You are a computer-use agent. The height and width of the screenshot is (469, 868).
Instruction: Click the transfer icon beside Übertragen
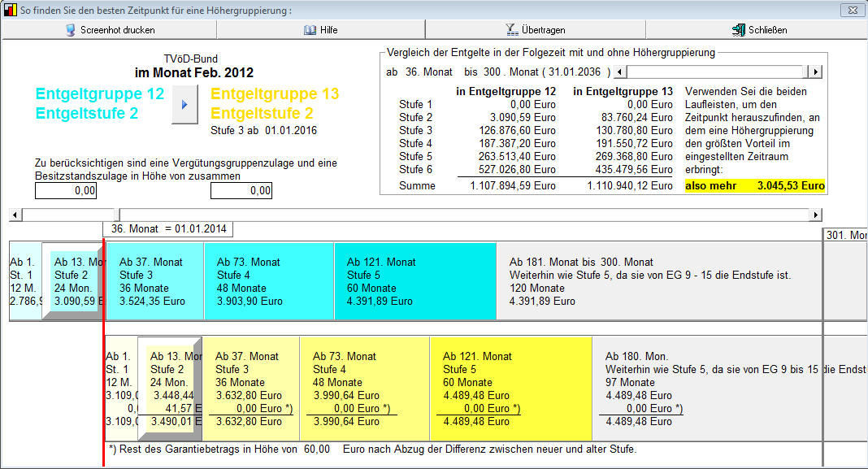tap(512, 30)
